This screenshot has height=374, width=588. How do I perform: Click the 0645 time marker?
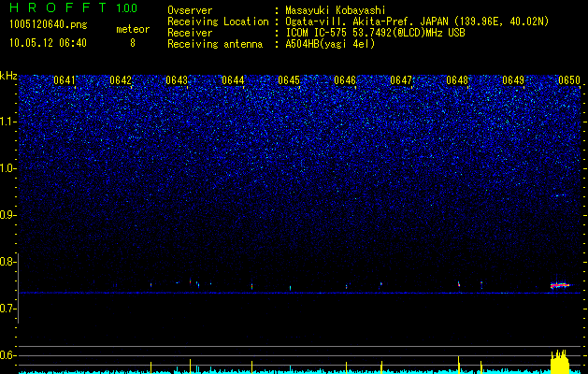[289, 80]
